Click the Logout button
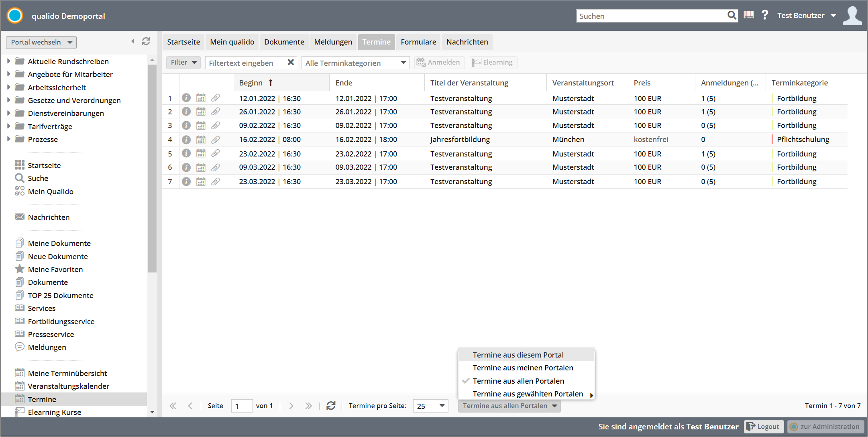The height and width of the screenshot is (437, 868). [x=764, y=427]
